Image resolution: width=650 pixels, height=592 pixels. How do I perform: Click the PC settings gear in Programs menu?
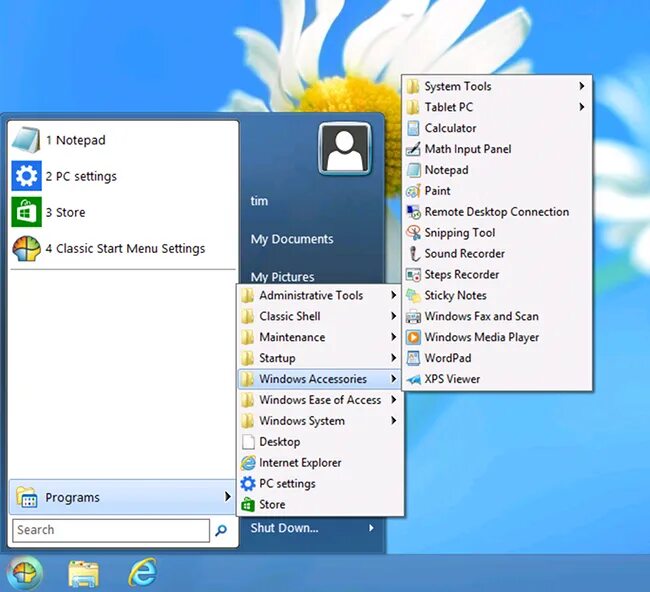pyautogui.click(x=248, y=483)
